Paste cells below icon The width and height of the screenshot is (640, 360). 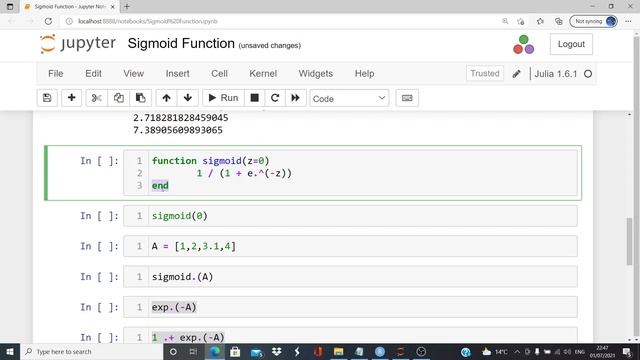(140, 98)
